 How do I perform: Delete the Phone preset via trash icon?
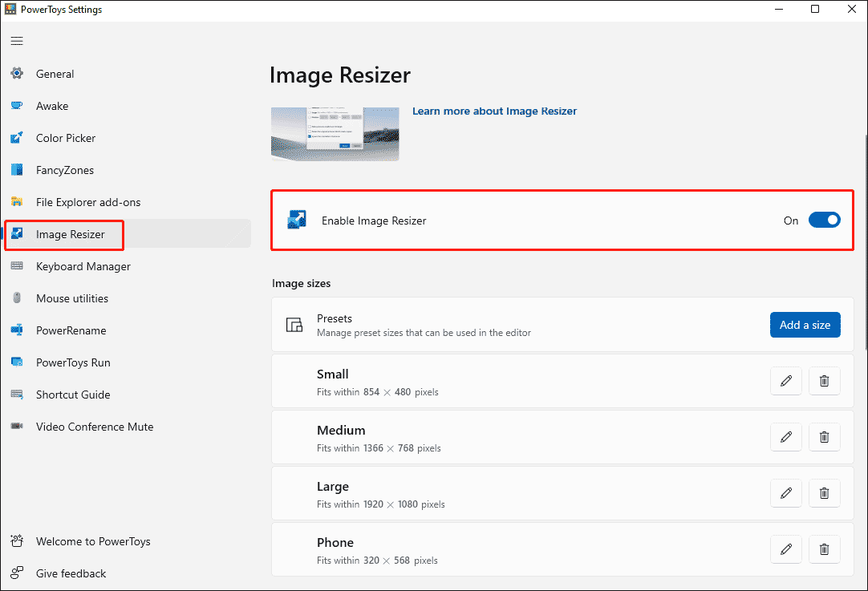[824, 549]
